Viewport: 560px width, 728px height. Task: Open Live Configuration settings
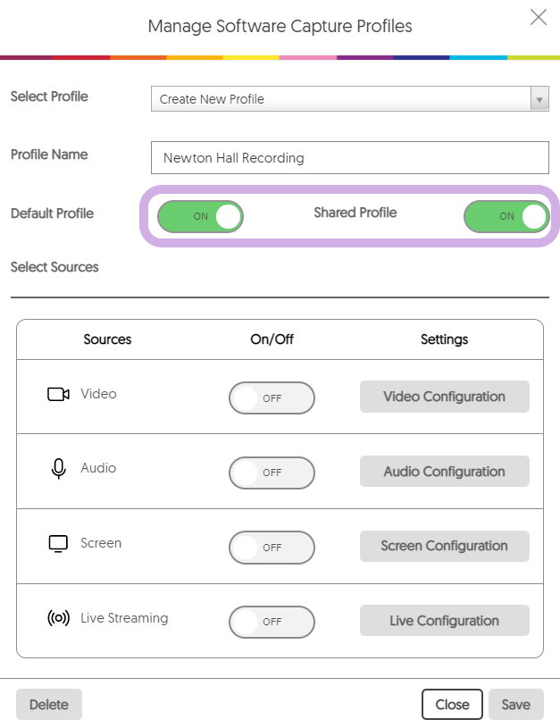(445, 620)
